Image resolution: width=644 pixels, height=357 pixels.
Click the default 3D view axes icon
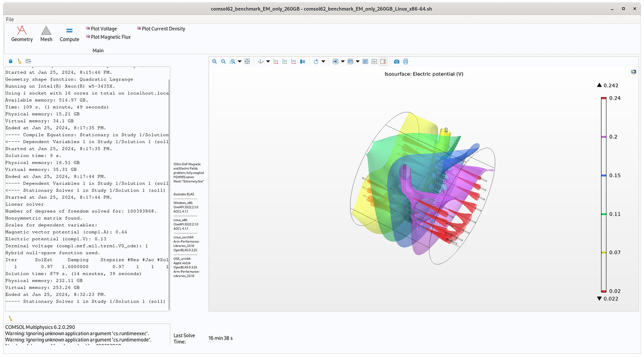261,61
